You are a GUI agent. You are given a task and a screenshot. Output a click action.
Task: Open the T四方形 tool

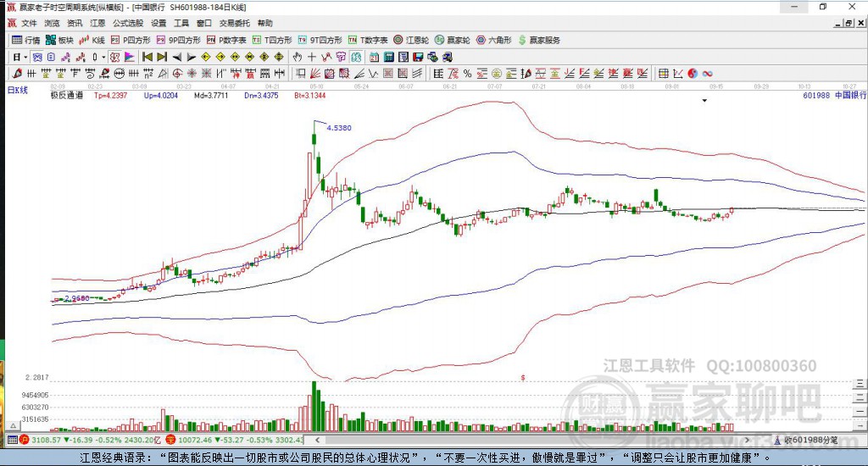272,40
